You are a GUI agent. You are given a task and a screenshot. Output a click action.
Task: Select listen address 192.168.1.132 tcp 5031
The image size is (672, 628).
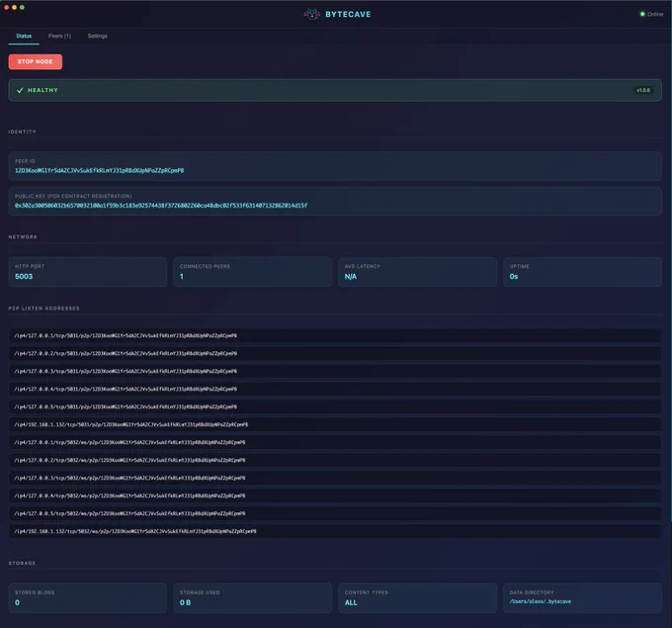(x=335, y=424)
